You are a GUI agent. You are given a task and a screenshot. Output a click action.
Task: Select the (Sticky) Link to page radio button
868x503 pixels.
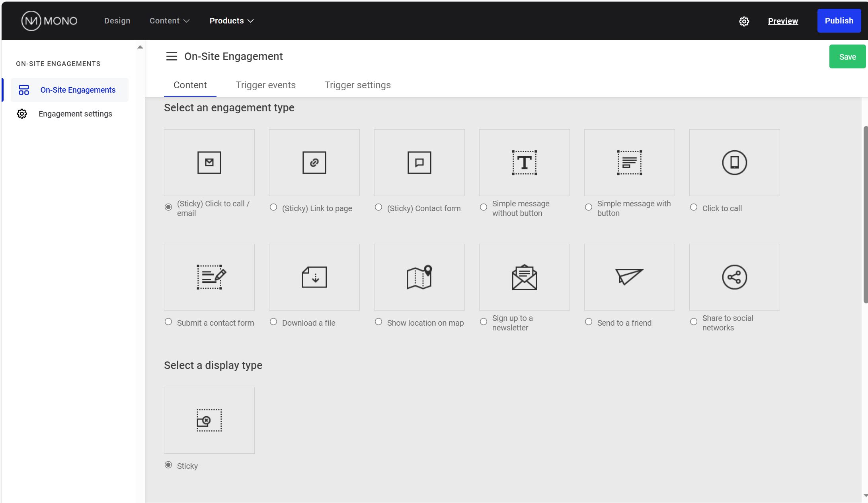click(x=273, y=207)
